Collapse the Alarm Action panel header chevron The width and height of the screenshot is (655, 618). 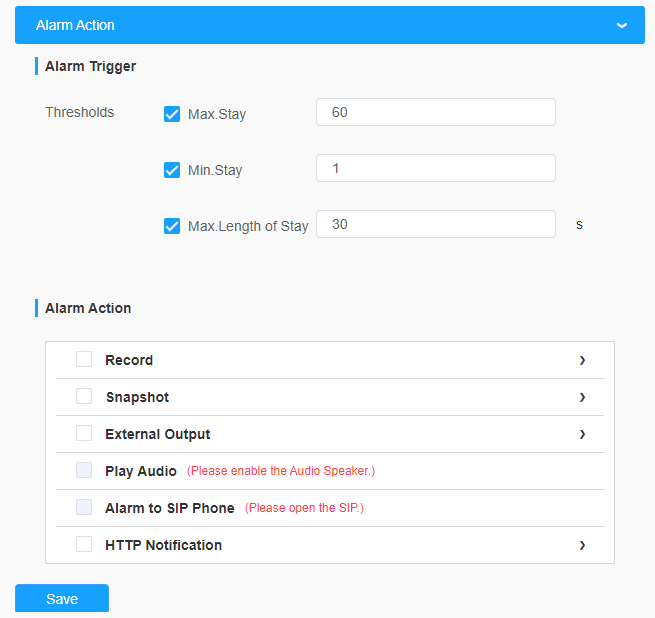[622, 25]
